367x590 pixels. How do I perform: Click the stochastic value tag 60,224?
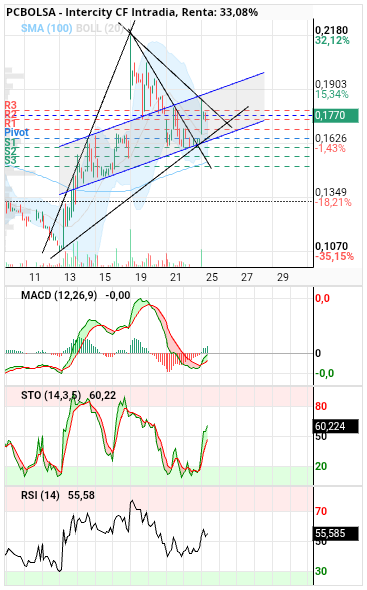[x=336, y=426]
